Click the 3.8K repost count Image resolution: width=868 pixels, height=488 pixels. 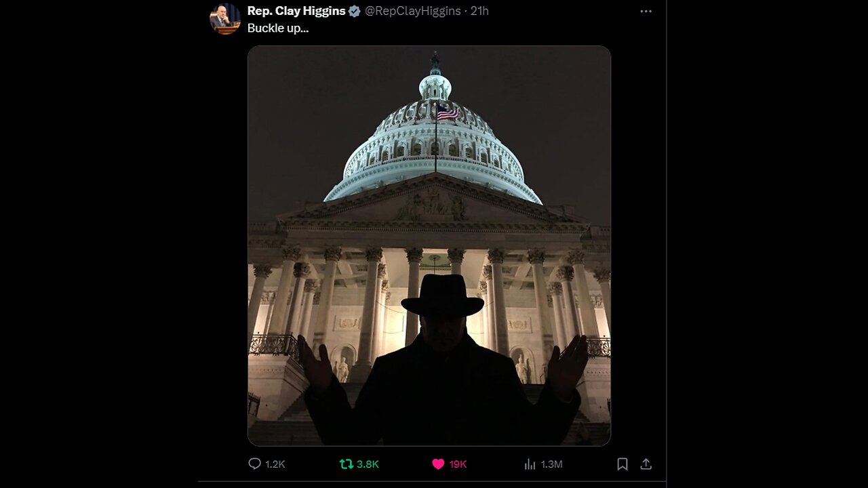pyautogui.click(x=368, y=464)
